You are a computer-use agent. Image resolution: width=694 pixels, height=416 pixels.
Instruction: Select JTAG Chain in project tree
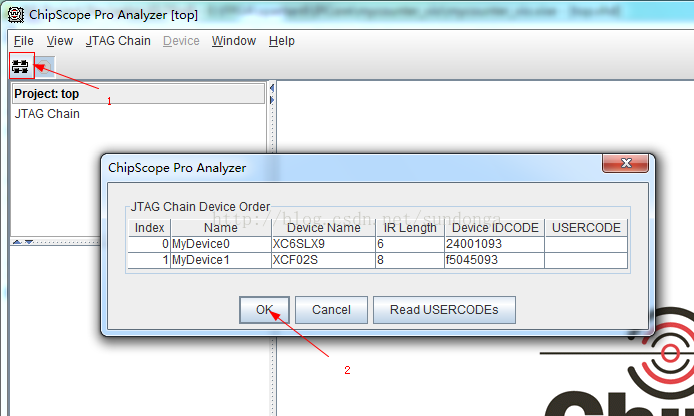point(47,114)
